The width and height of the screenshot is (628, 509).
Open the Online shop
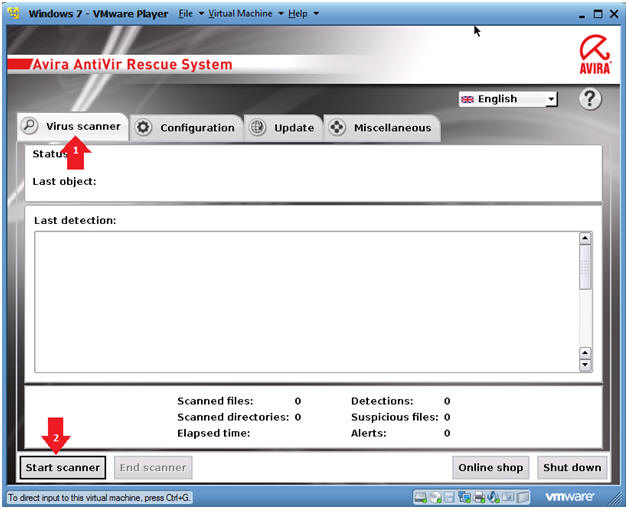491,467
